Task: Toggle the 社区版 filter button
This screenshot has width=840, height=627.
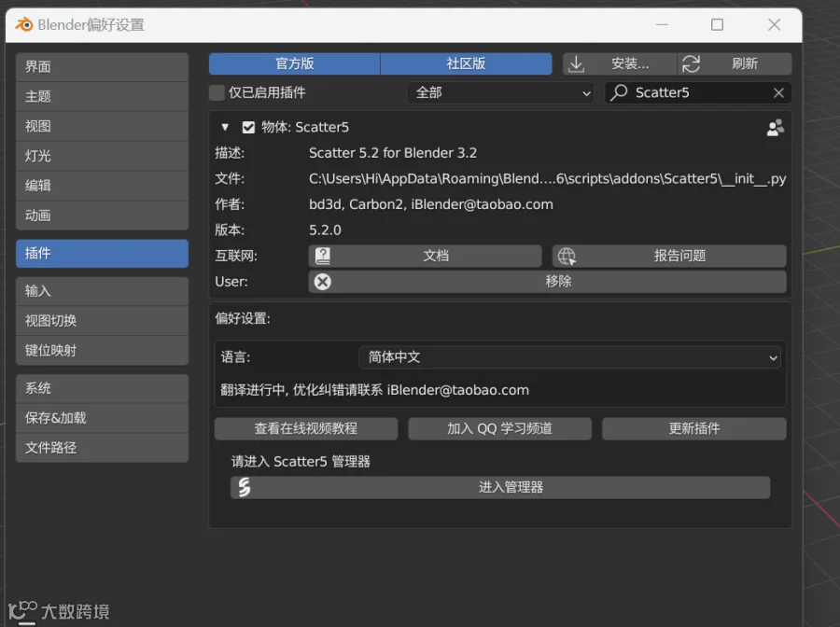Action: [x=466, y=63]
